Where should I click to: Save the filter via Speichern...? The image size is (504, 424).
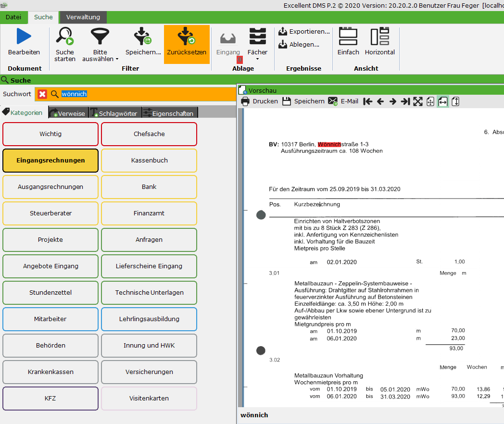pos(143,42)
